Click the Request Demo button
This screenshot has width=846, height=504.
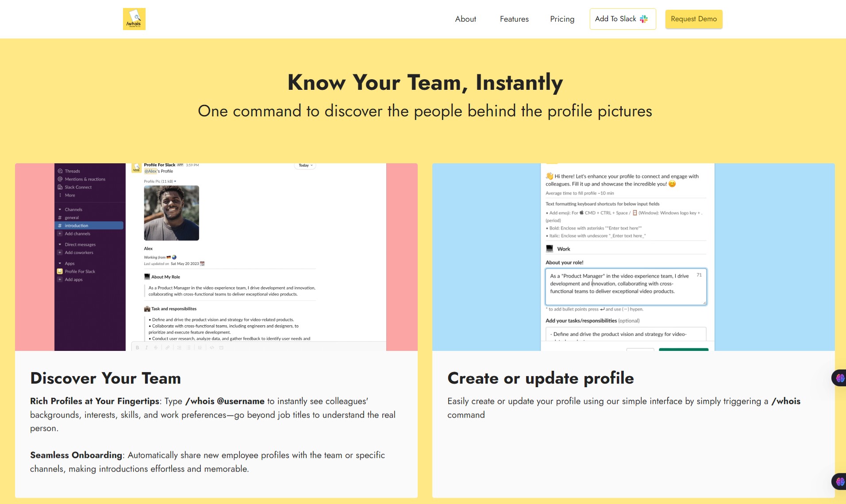pos(693,19)
